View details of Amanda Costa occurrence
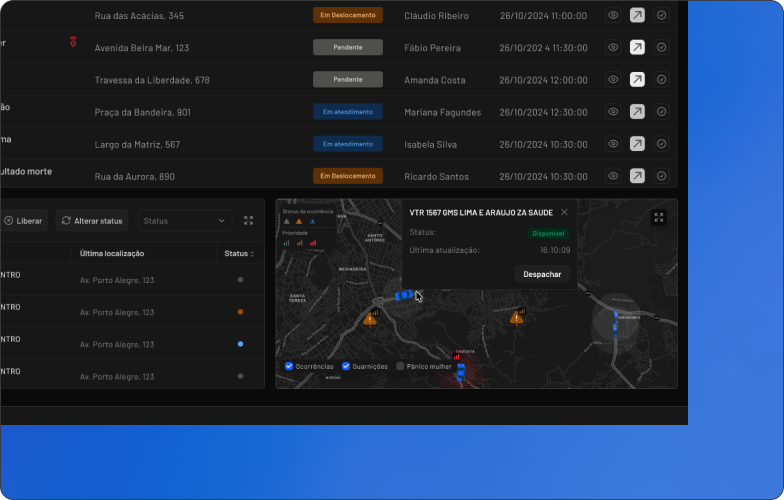 point(613,80)
